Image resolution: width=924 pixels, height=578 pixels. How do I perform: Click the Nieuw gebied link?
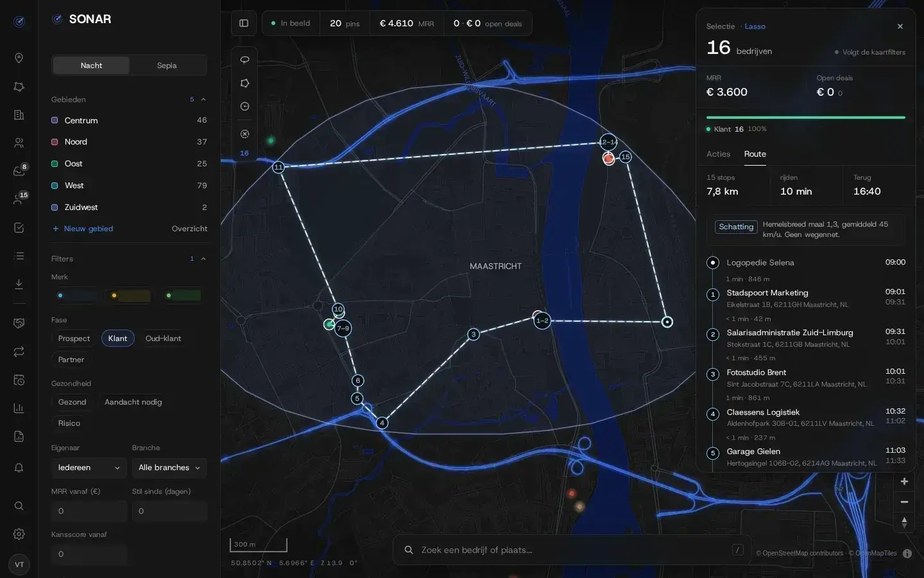tap(83, 229)
